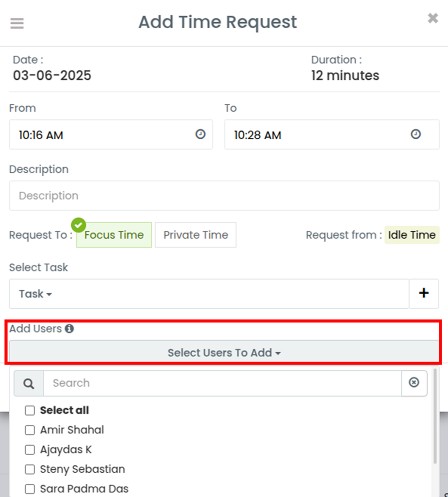
Task: Click the magnifier search icon
Action: 29,383
